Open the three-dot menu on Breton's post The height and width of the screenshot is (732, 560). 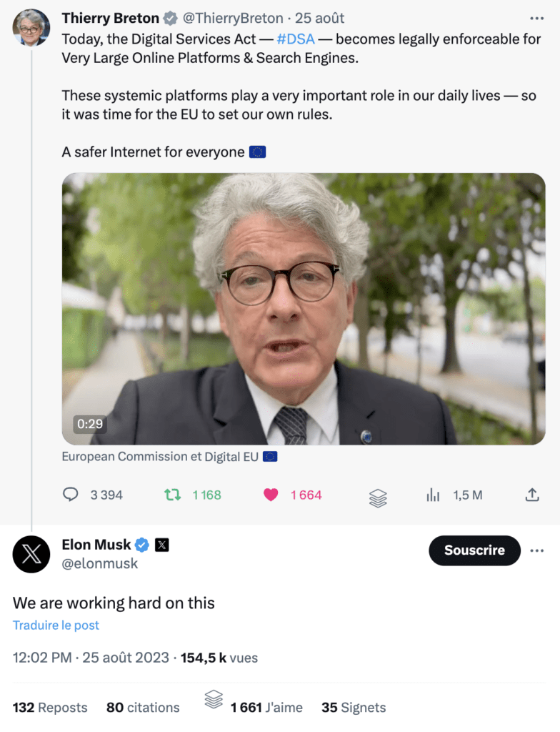pos(536,18)
